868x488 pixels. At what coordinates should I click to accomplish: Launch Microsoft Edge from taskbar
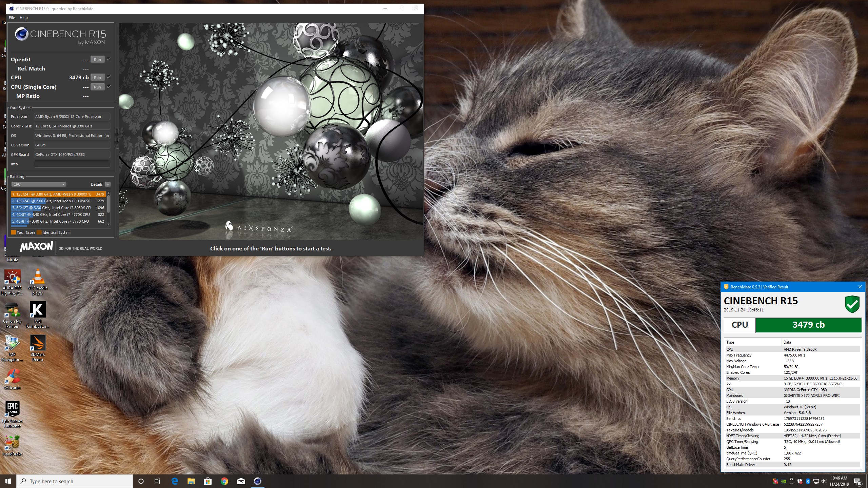coord(175,481)
